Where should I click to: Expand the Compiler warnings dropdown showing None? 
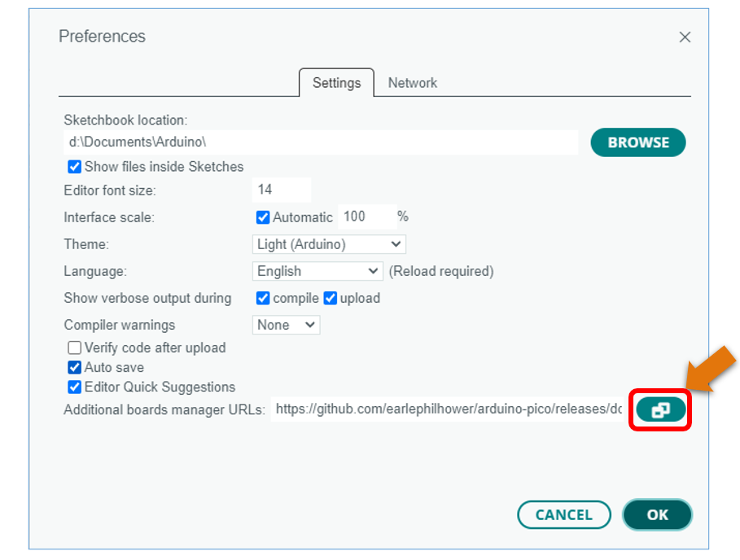pyautogui.click(x=286, y=325)
